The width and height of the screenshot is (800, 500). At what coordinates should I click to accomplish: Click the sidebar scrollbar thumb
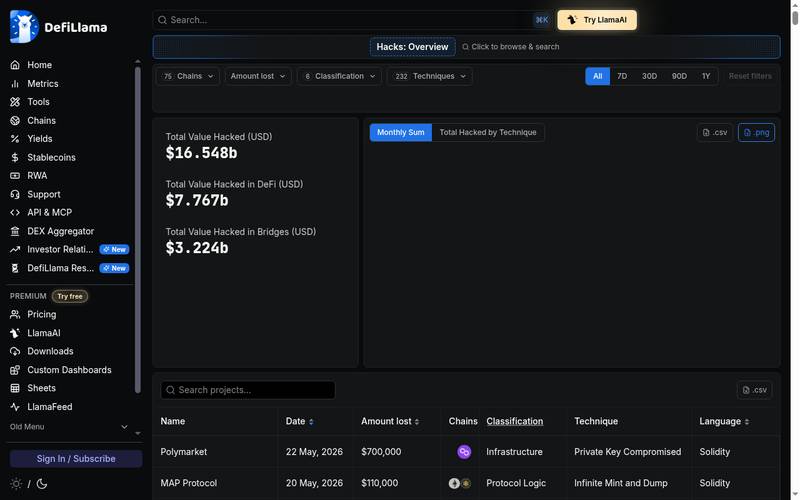pyautogui.click(x=137, y=230)
